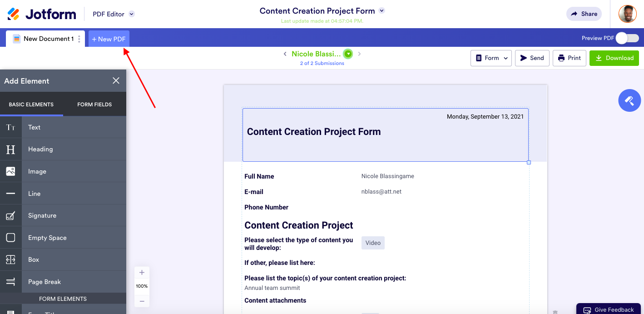Click the Text element icon
Image resolution: width=644 pixels, height=314 pixels.
(x=10, y=127)
